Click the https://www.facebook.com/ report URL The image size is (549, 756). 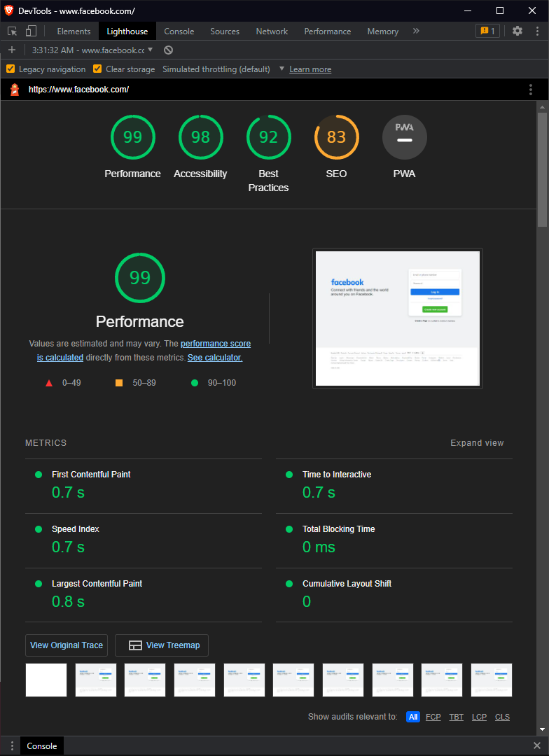(78, 89)
